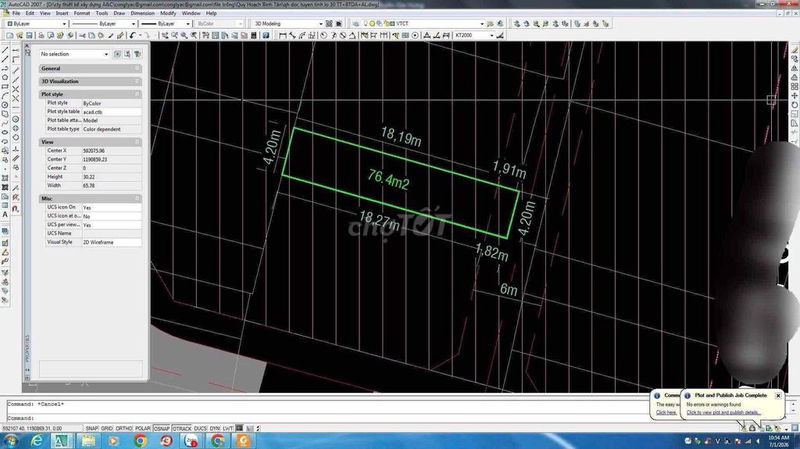Toggle GRID display in status bar
Image resolution: width=800 pixels, height=449 pixels.
(107, 428)
